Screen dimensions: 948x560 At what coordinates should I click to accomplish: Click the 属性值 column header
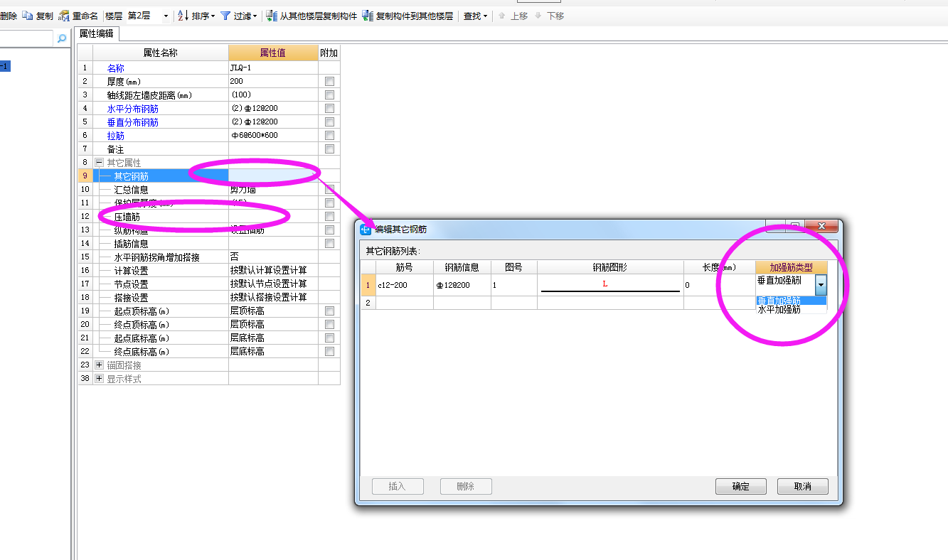coord(273,53)
